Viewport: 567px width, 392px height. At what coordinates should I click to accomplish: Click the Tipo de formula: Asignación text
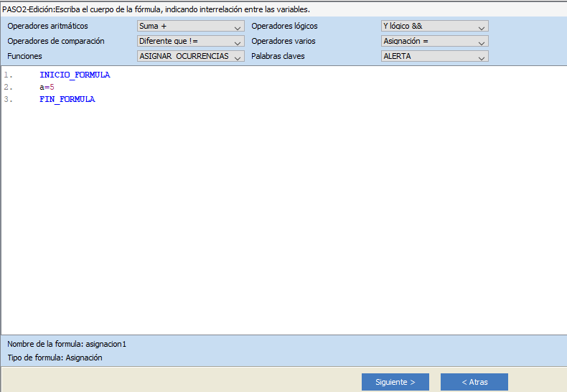coord(55,358)
